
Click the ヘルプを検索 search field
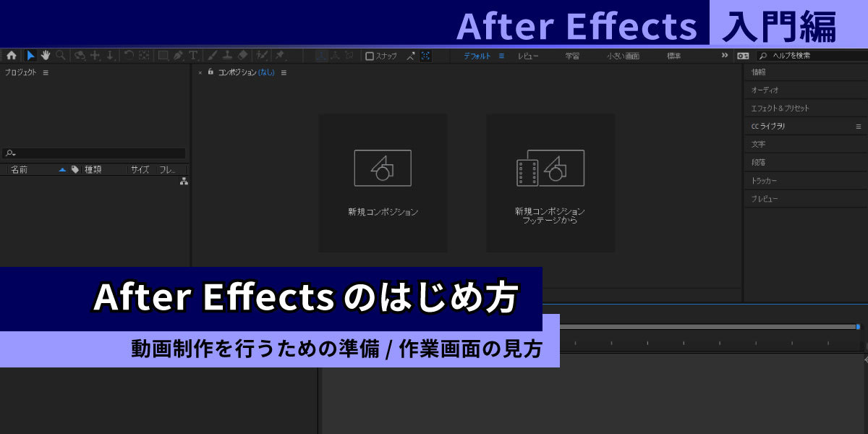[x=811, y=56]
